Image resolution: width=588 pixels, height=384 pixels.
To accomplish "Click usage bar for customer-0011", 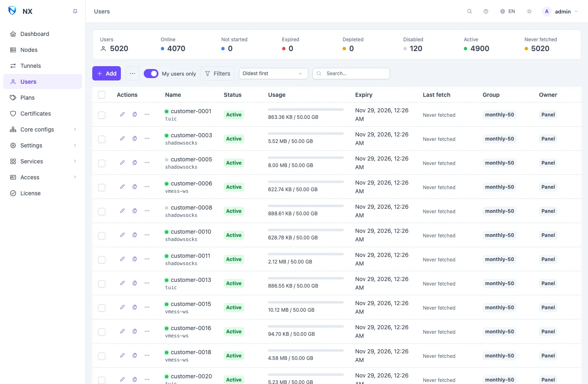I will pyautogui.click(x=306, y=254).
